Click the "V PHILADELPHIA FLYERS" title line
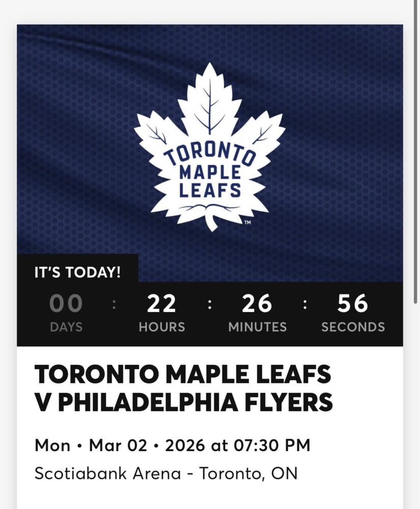This screenshot has height=509, width=420. [183, 402]
